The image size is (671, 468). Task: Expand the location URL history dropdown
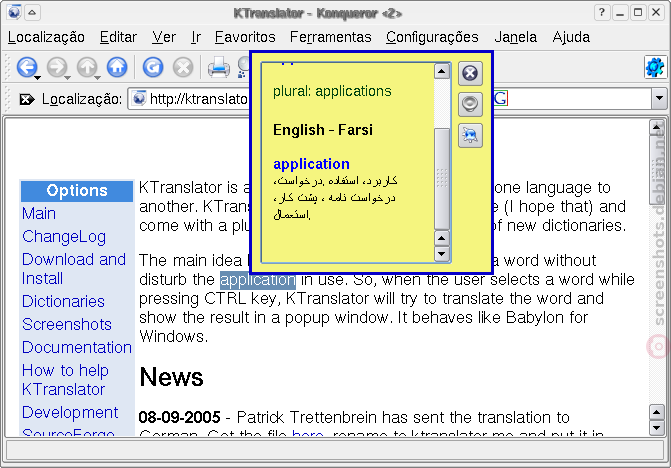[x=659, y=99]
